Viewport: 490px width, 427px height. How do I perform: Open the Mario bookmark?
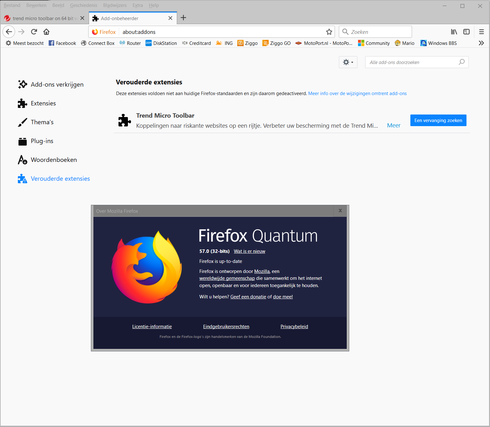pos(405,43)
